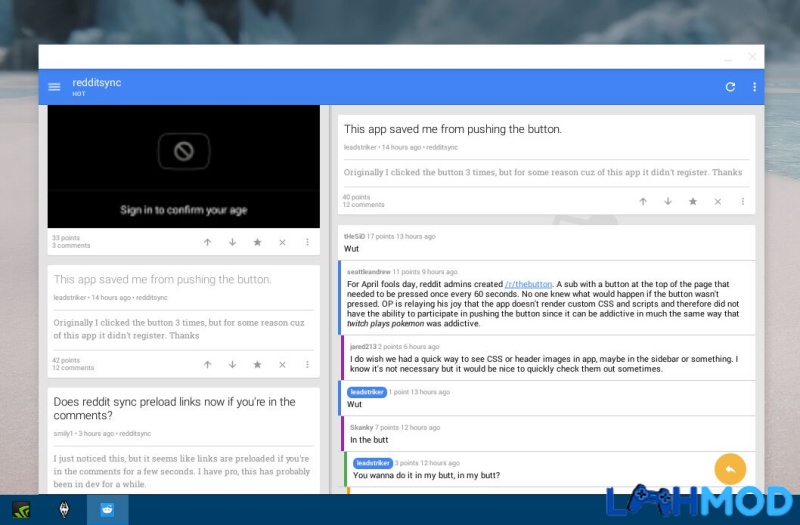Select tHeSiD's 'Wut' comment
This screenshot has width=800, height=525.
pyautogui.click(x=546, y=242)
